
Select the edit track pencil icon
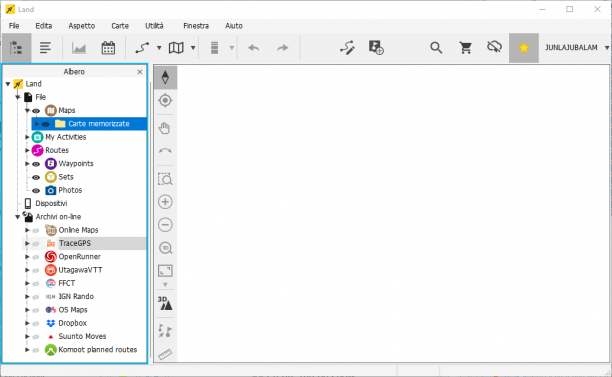347,48
